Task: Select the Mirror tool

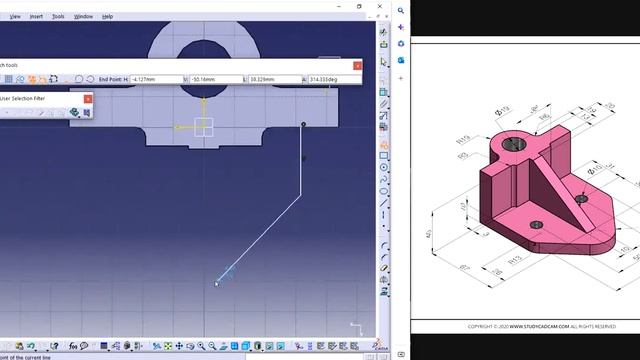Action: [384, 280]
